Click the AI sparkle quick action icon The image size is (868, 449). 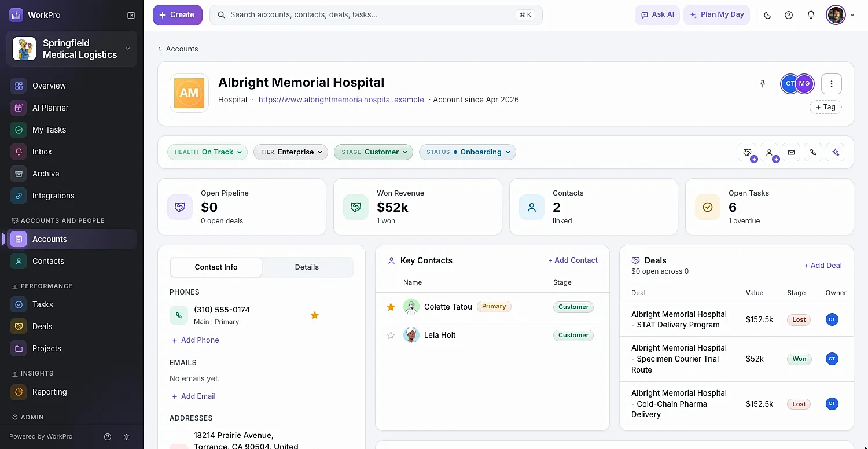[x=835, y=152]
